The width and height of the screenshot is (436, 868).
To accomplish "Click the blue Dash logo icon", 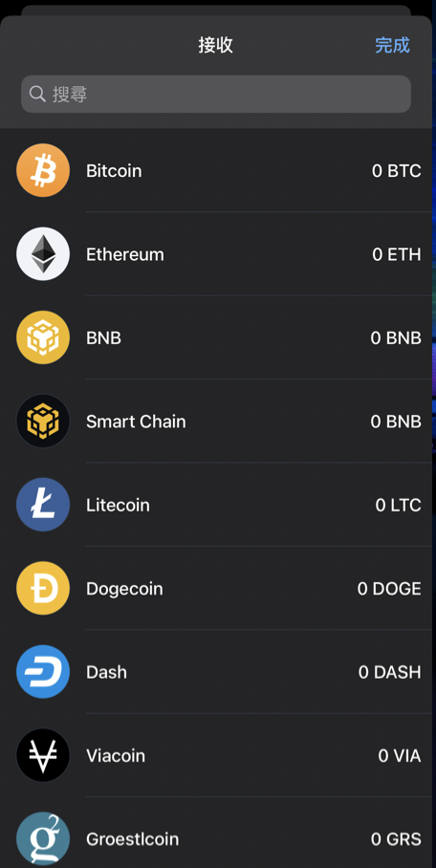I will click(x=43, y=672).
